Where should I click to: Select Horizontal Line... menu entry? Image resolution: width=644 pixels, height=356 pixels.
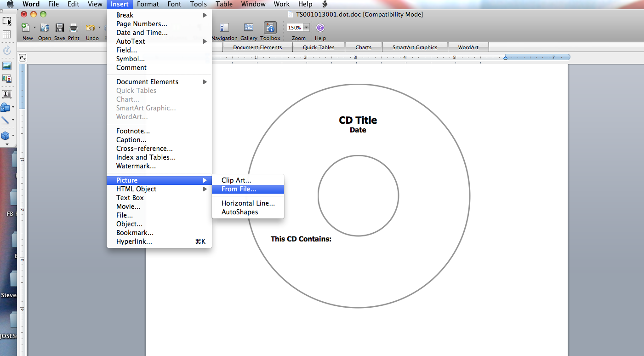(x=248, y=203)
